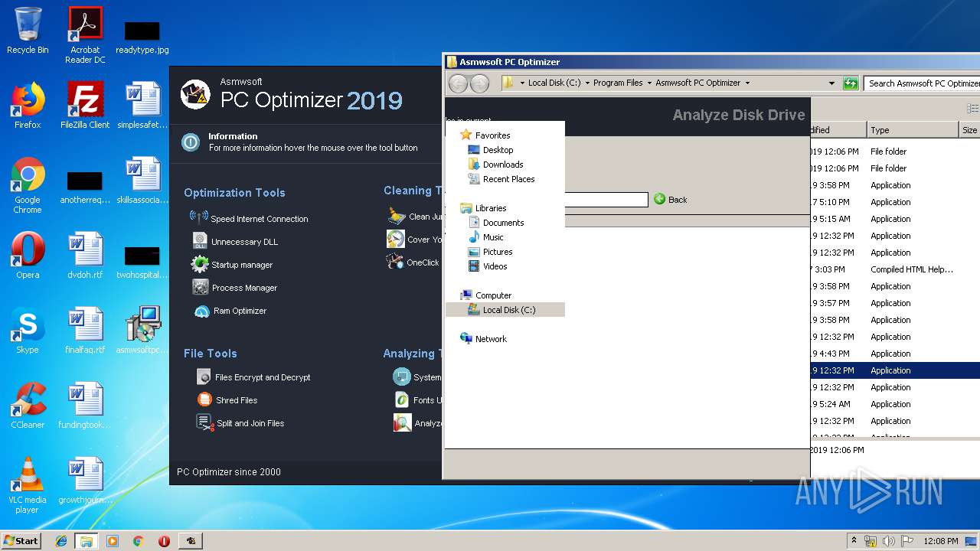The width and height of the screenshot is (980, 551).
Task: Click the path input field beside Back
Action: (606, 200)
